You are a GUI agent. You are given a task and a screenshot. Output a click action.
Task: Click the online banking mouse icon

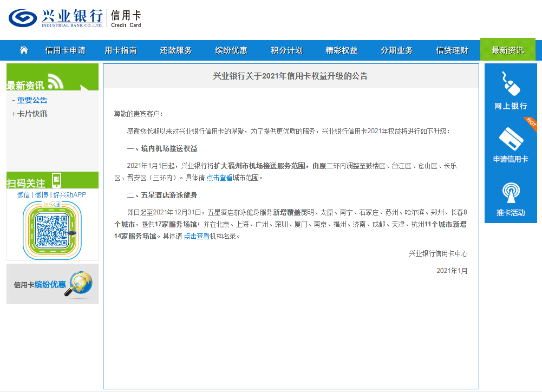511,83
